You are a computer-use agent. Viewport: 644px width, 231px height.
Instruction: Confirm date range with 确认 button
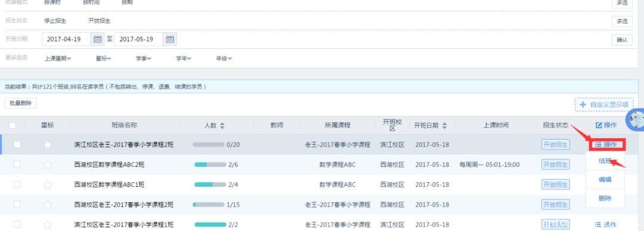tap(622, 39)
